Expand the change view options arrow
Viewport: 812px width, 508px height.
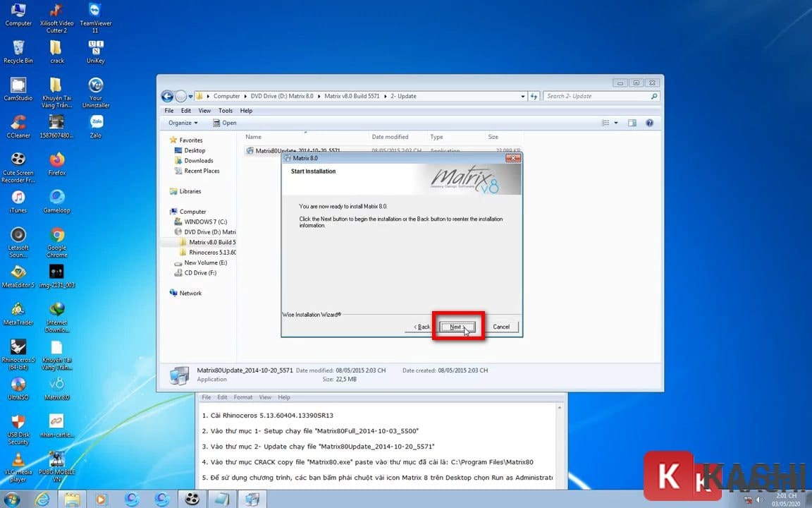click(x=616, y=123)
